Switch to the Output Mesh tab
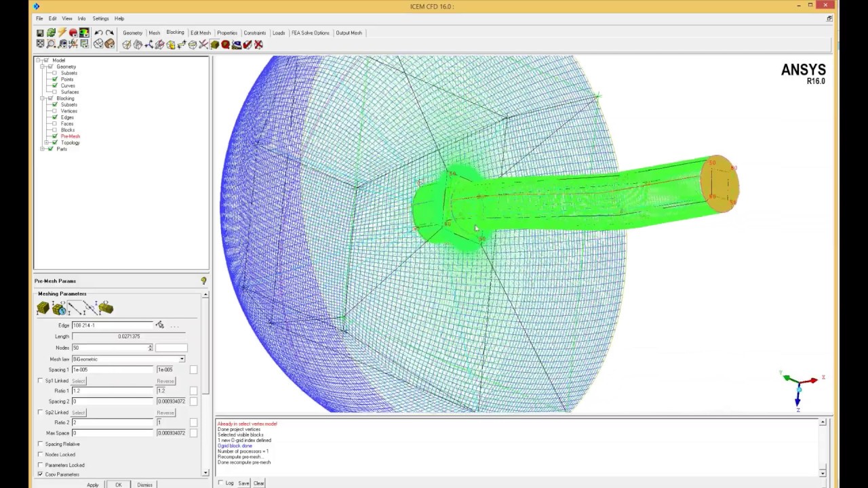This screenshot has height=488, width=868. [349, 33]
